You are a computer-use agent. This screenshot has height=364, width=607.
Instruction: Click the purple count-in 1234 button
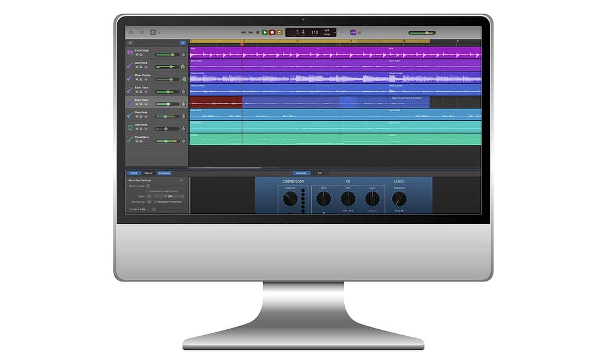pyautogui.click(x=353, y=32)
